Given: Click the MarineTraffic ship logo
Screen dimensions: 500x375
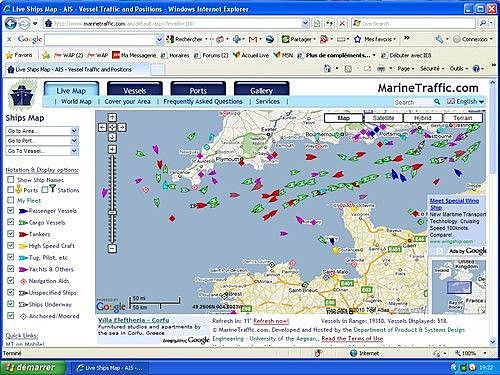Looking at the screenshot, I should [22, 95].
